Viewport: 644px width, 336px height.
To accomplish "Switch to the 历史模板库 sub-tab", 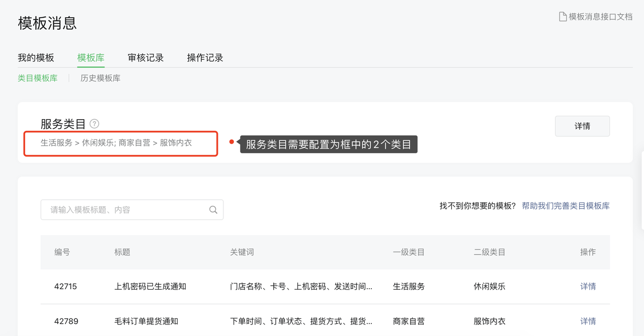I will coord(100,78).
